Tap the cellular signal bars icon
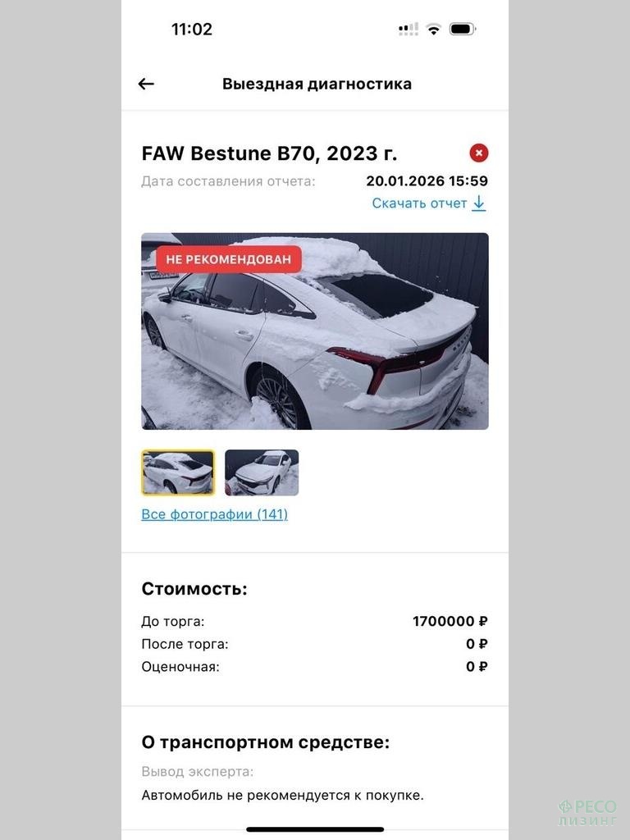The width and height of the screenshot is (630, 840). point(409,29)
